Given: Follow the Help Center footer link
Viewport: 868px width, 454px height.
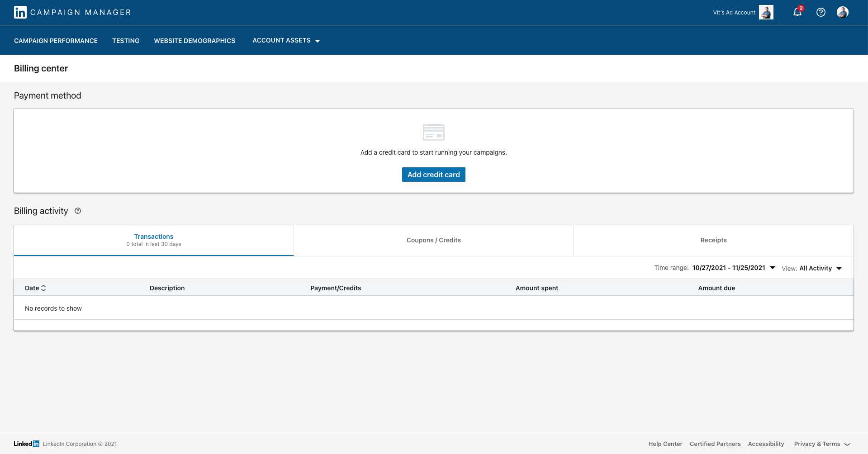Looking at the screenshot, I should point(665,444).
